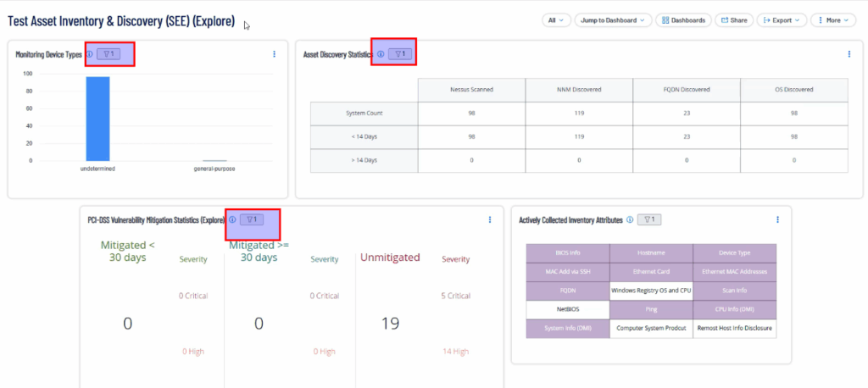Click info icon beside Actively Collected Inventory Attributes
Image resolution: width=868 pixels, height=388 pixels.
pos(629,219)
